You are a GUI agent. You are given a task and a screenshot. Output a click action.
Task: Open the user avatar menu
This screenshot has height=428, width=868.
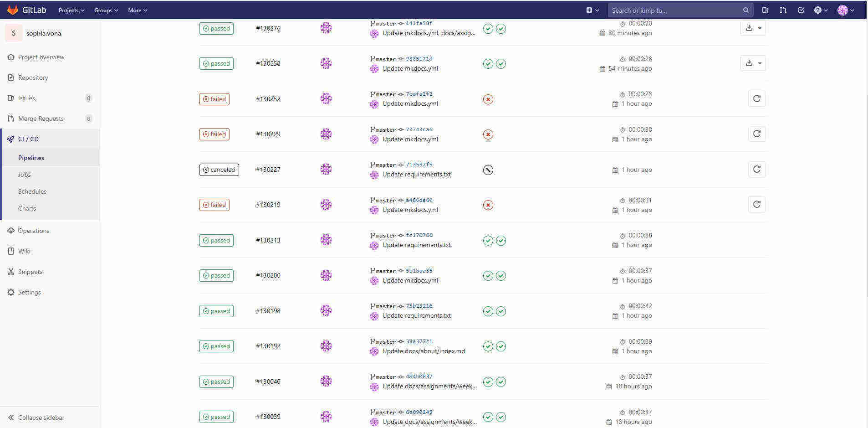pyautogui.click(x=846, y=10)
